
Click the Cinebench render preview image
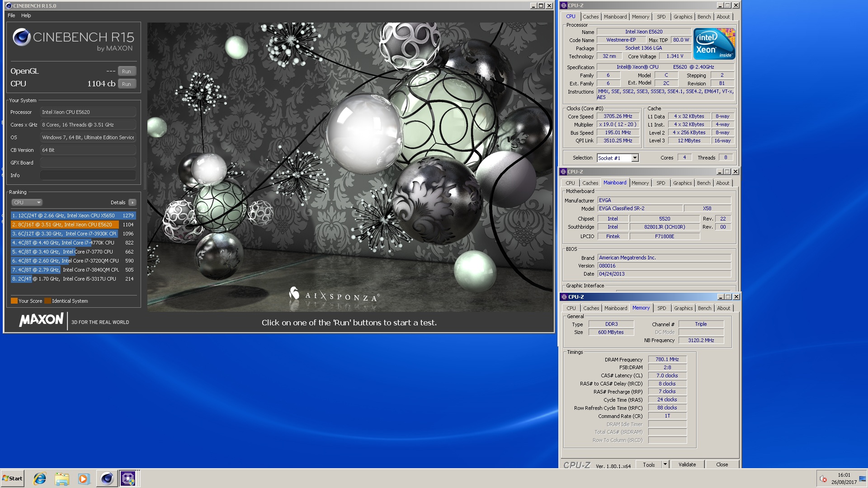pos(349,167)
